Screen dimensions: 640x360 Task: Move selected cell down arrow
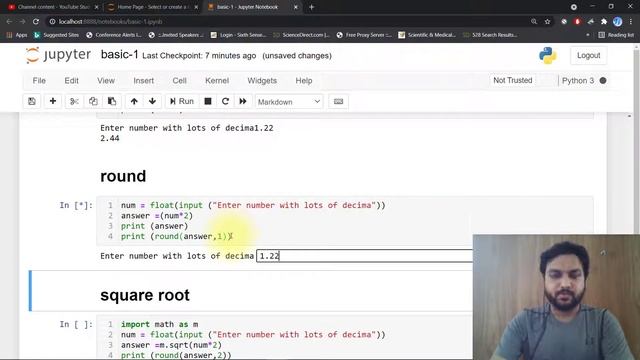(152, 101)
